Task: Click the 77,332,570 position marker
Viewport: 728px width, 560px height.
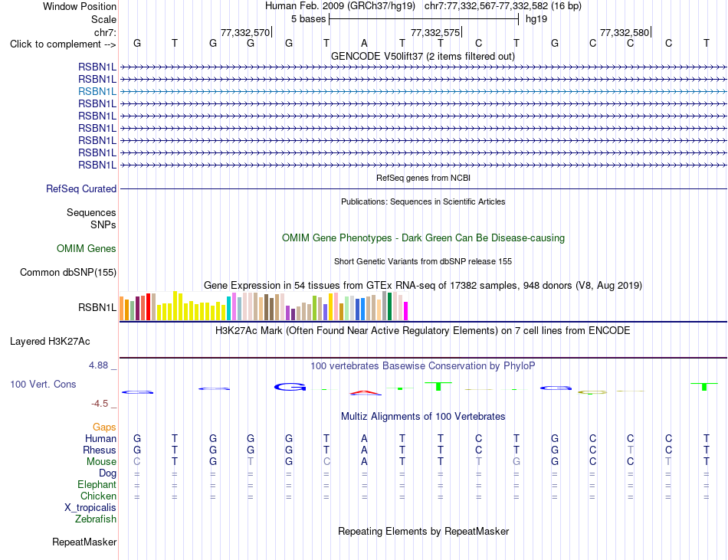Action: tap(245, 32)
